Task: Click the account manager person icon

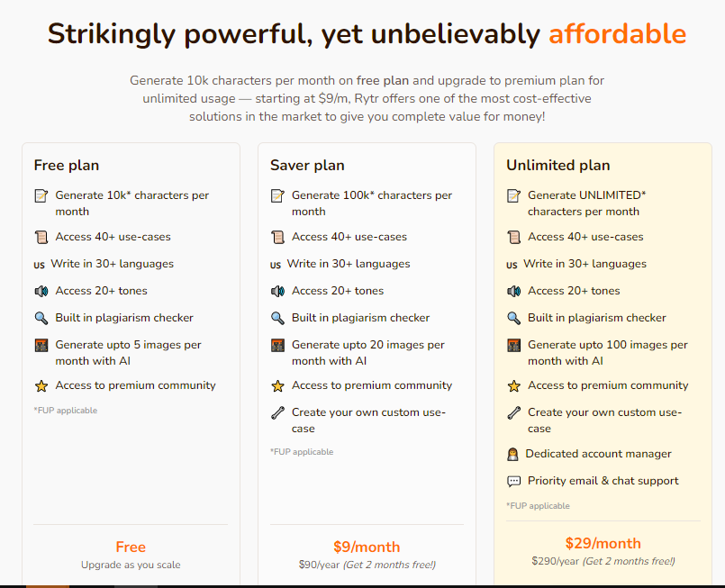Action: [x=513, y=454]
